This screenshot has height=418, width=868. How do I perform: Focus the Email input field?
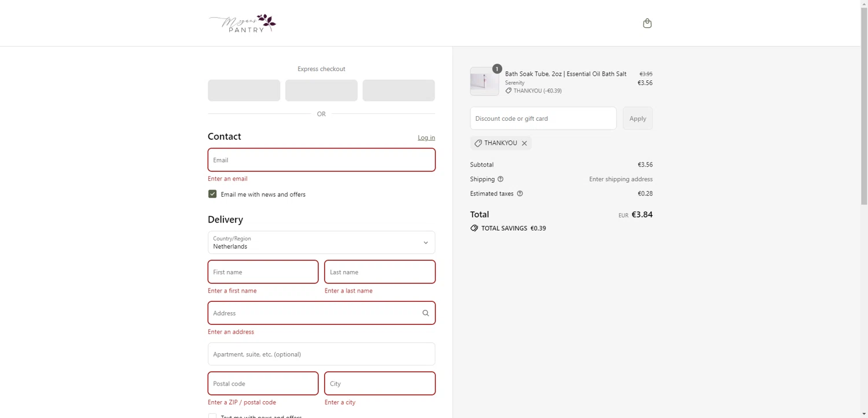[321, 160]
